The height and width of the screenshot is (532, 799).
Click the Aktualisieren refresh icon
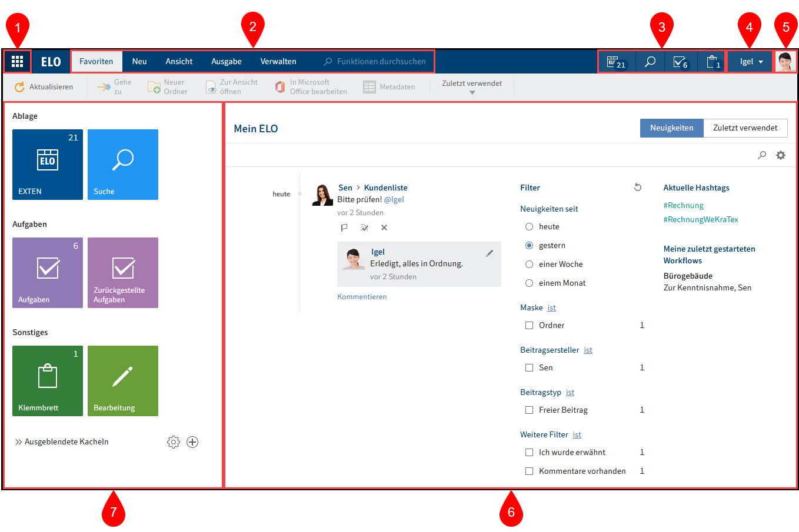click(20, 87)
